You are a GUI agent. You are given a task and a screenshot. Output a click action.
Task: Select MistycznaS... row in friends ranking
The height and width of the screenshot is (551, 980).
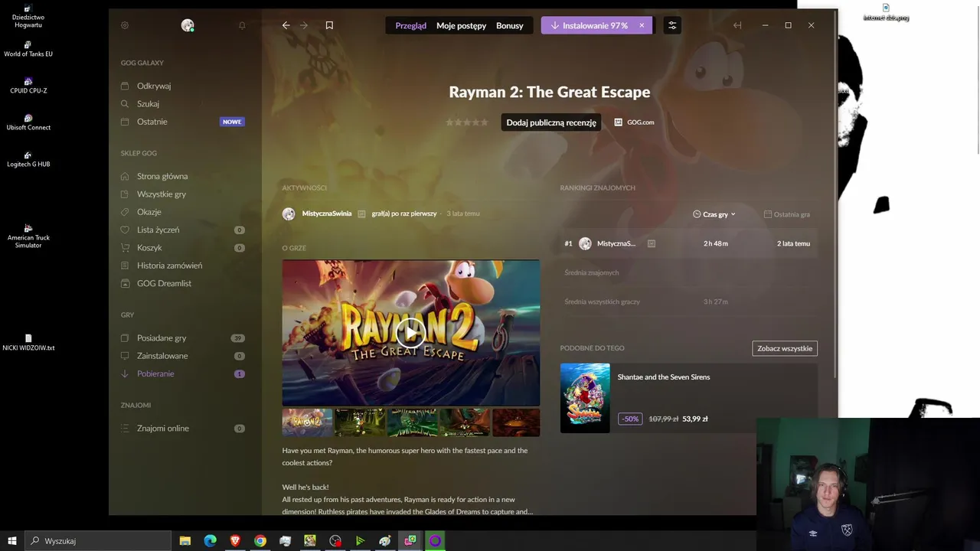pos(689,243)
